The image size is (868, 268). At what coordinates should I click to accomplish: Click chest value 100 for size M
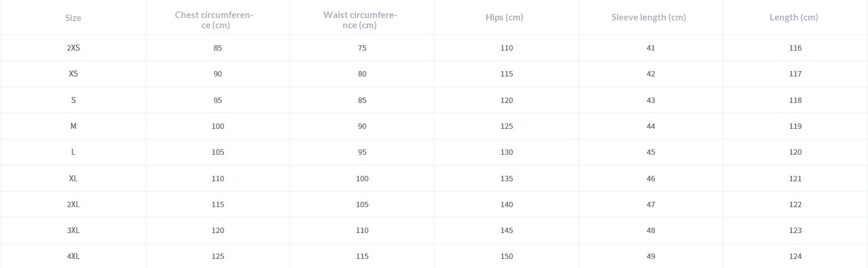(x=218, y=126)
